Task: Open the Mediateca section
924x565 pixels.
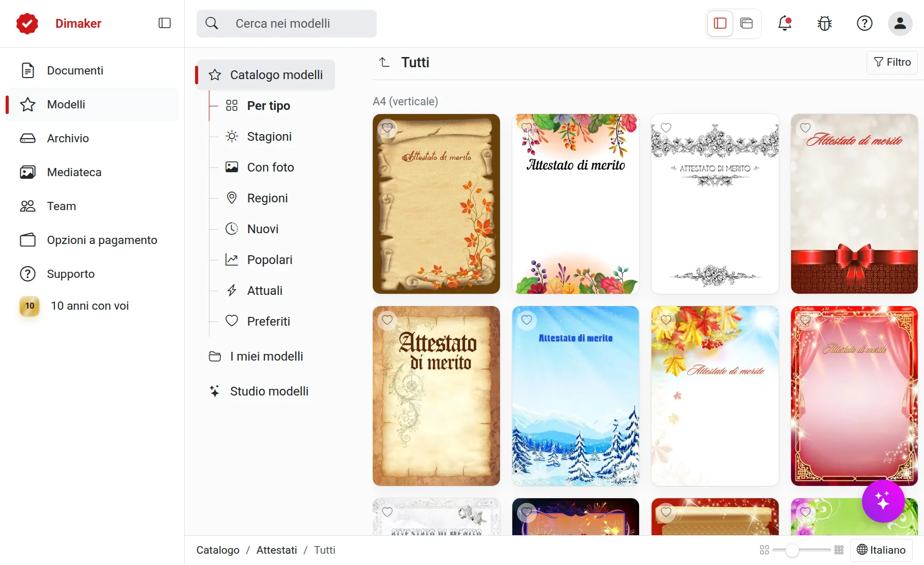Action: (x=92, y=172)
